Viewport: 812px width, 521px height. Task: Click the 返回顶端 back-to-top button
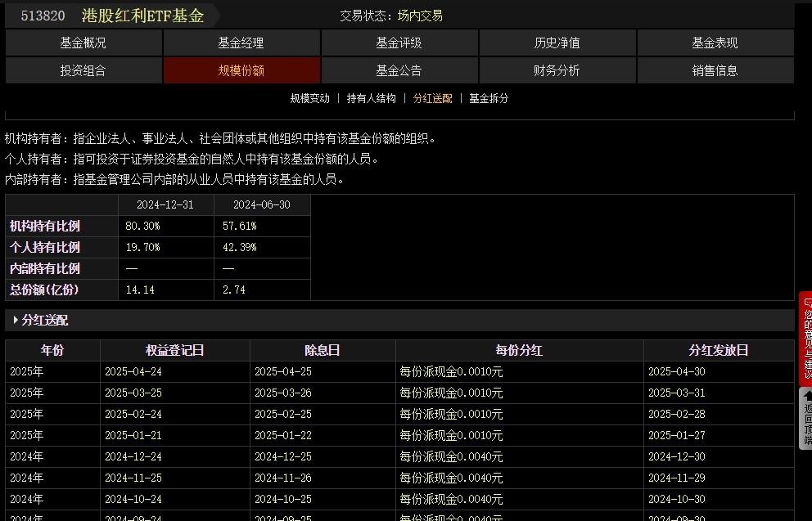[805, 418]
